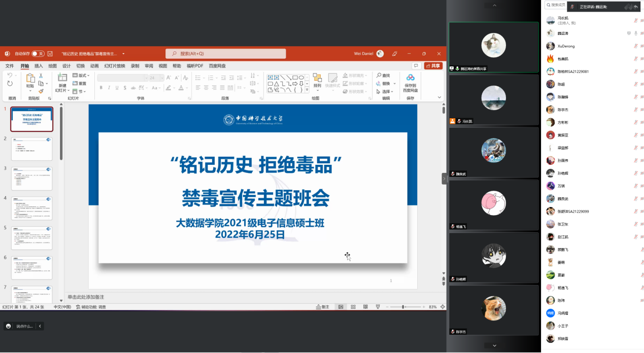Click the 搜索(Alt+Q) search box
The height and width of the screenshot is (353, 644).
coord(226,54)
